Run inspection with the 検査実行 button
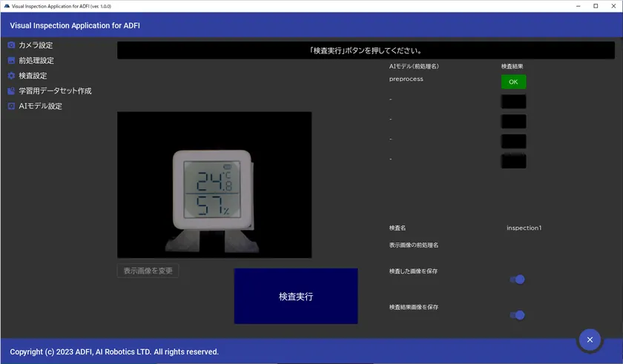Image resolution: width=623 pixels, height=364 pixels. (x=296, y=296)
